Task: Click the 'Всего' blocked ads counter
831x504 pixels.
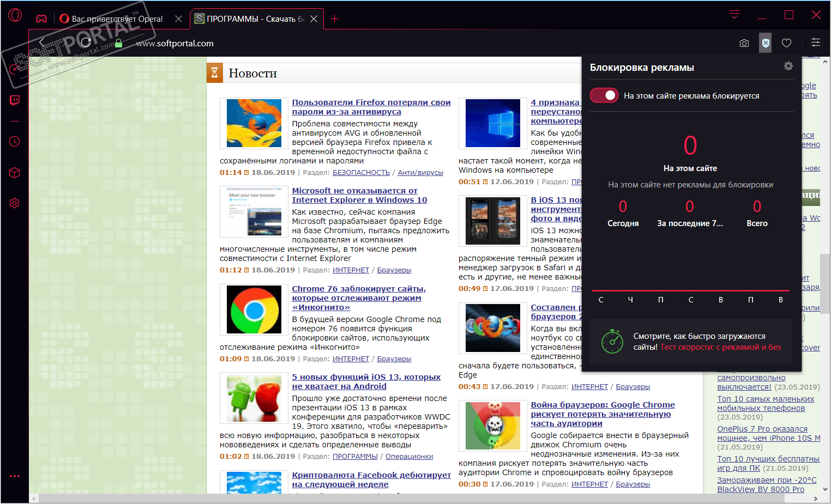Action: [x=757, y=213]
